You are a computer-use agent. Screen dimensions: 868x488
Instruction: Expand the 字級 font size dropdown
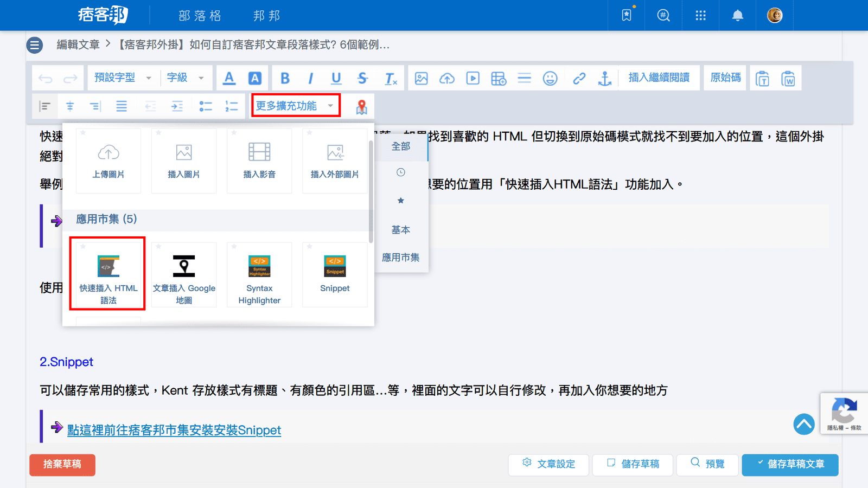tap(185, 78)
